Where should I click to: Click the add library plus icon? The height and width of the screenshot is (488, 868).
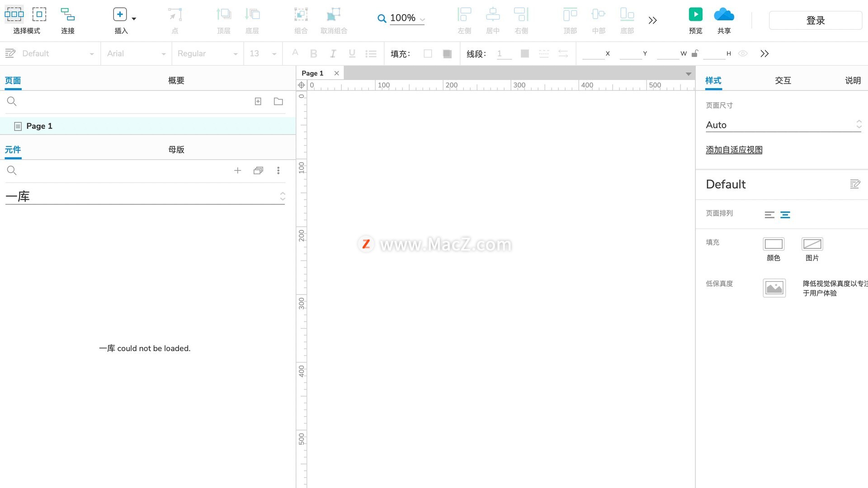click(237, 170)
